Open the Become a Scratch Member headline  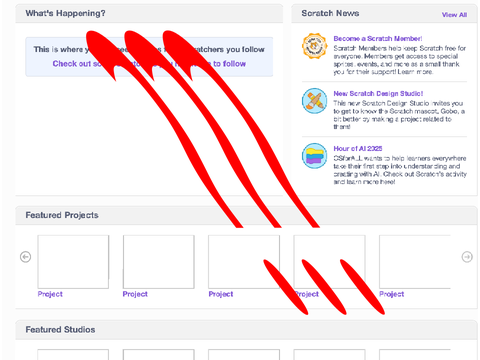pyautogui.click(x=378, y=38)
